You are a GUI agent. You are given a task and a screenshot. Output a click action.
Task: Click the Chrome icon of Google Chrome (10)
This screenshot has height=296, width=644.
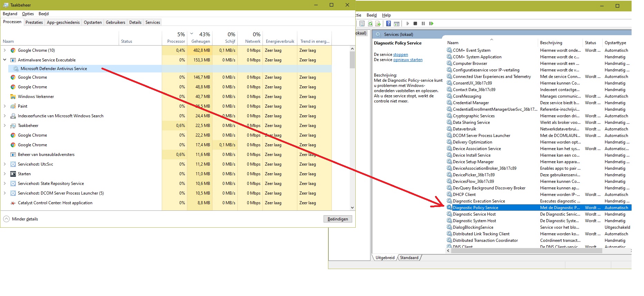[x=13, y=50]
